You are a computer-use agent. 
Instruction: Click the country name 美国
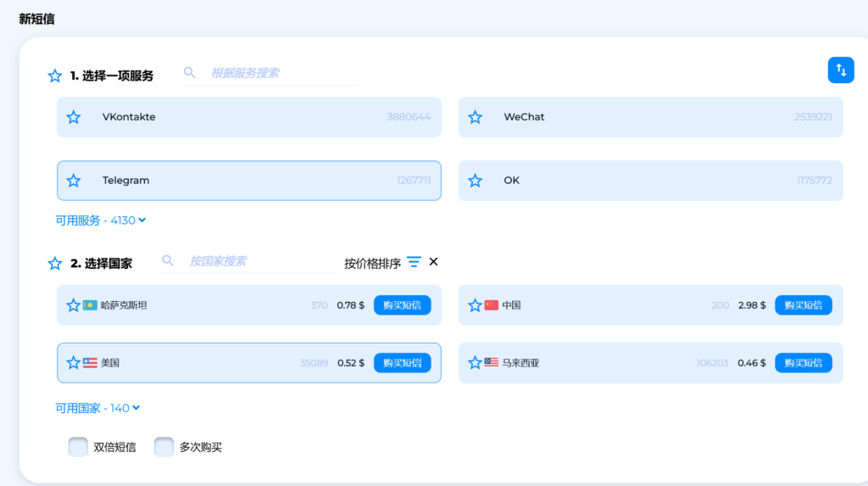click(x=110, y=363)
